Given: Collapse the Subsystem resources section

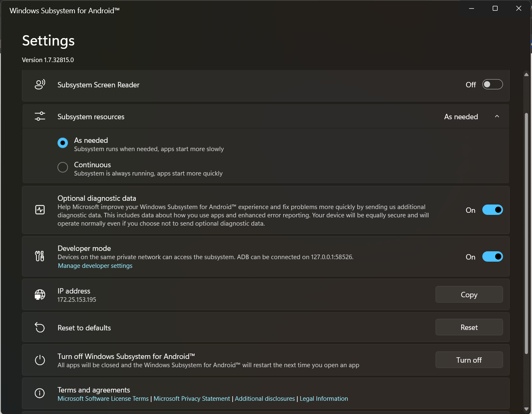Looking at the screenshot, I should [x=497, y=116].
